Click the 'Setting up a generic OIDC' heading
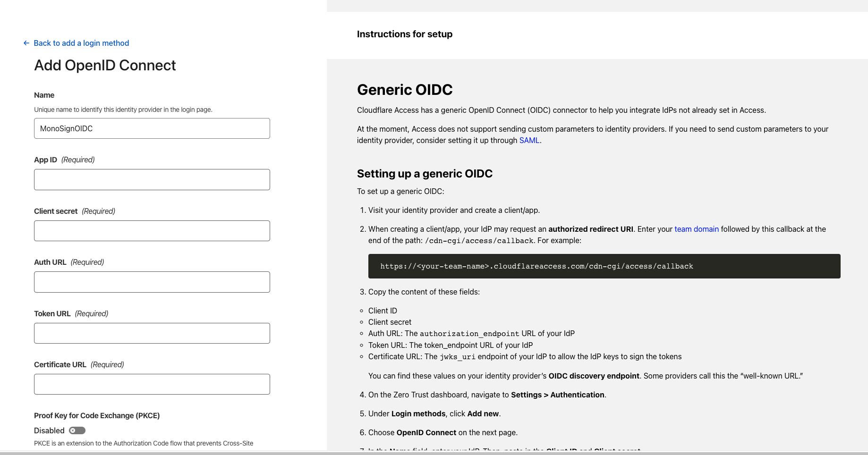 [x=425, y=174]
